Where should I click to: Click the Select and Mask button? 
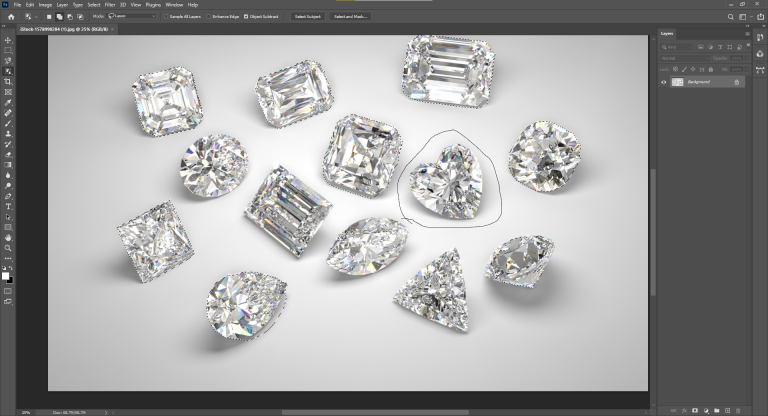(350, 17)
